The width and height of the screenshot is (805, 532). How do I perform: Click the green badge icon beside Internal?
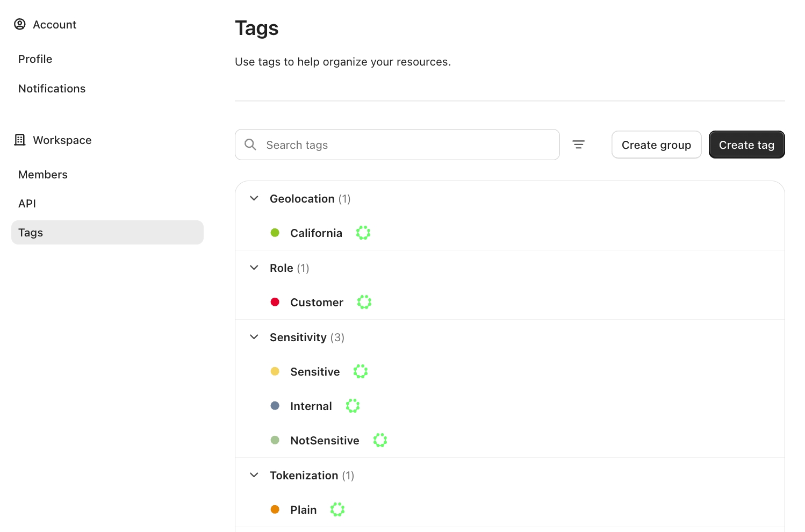[353, 406]
